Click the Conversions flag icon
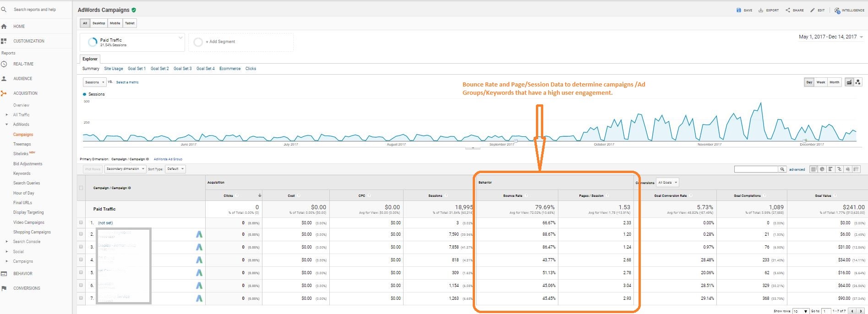 click(x=4, y=288)
